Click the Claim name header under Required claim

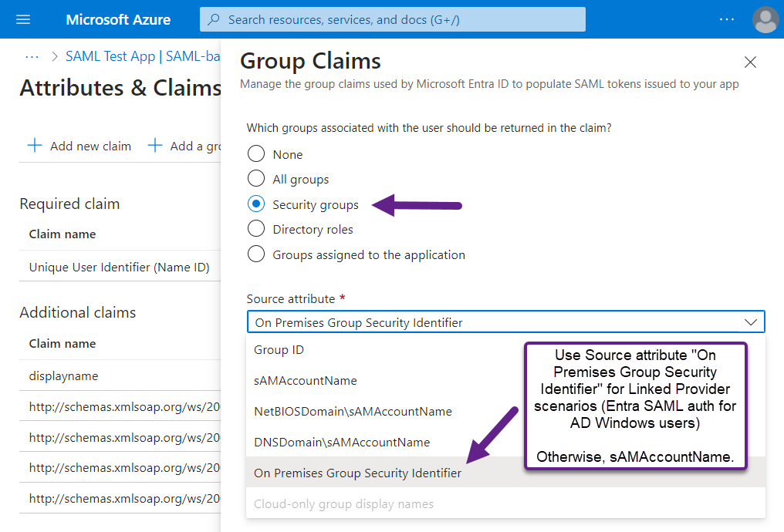(63, 234)
